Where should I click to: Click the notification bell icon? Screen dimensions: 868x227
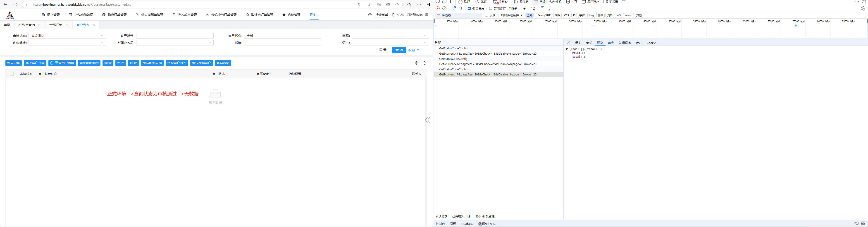[393, 15]
